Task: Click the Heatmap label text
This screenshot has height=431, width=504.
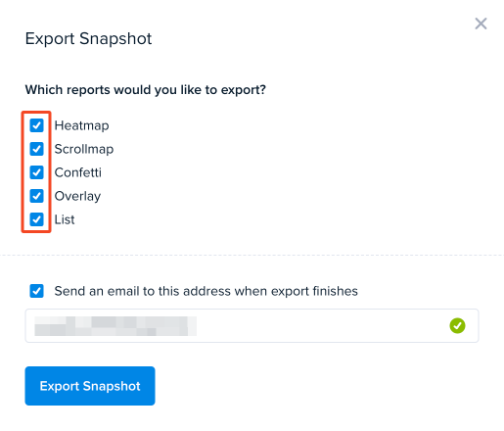Action: coord(81,125)
